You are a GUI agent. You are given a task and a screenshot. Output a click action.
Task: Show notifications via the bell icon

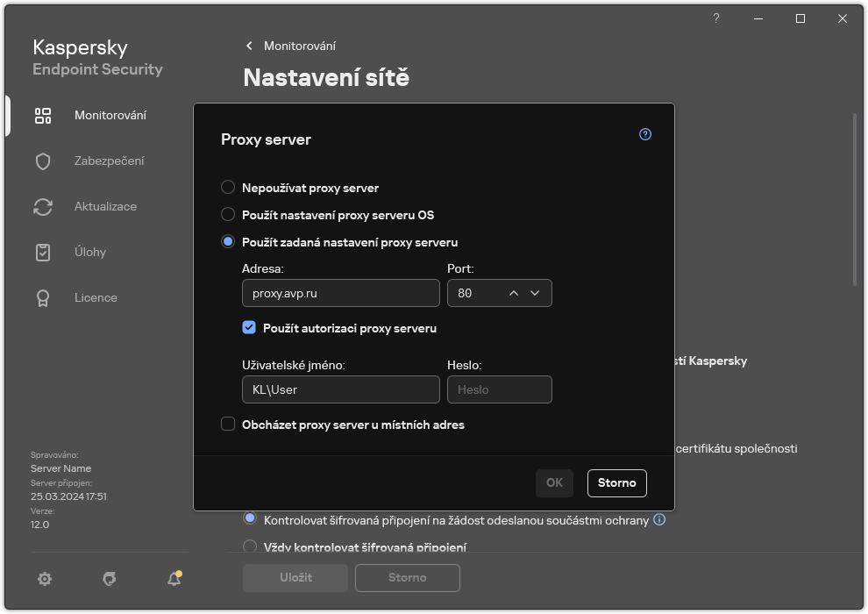(x=173, y=579)
